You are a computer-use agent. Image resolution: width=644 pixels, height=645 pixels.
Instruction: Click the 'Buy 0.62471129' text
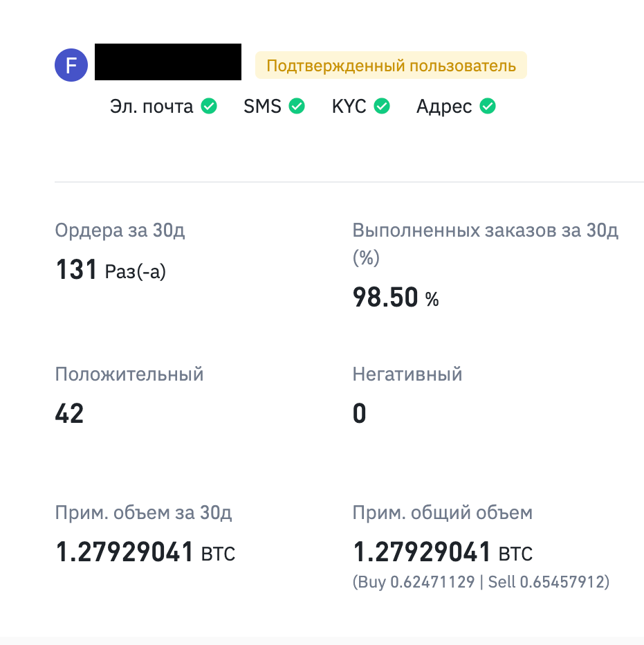pos(415,582)
